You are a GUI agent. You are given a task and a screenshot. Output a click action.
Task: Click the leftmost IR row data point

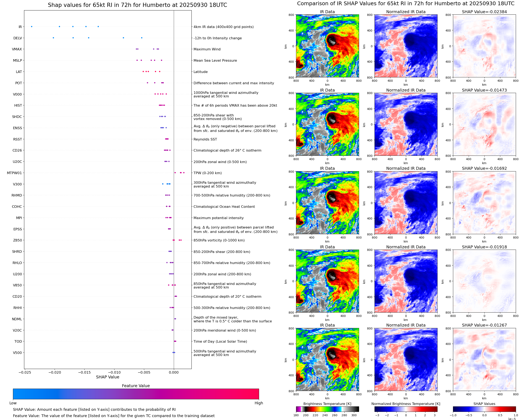click(x=32, y=27)
